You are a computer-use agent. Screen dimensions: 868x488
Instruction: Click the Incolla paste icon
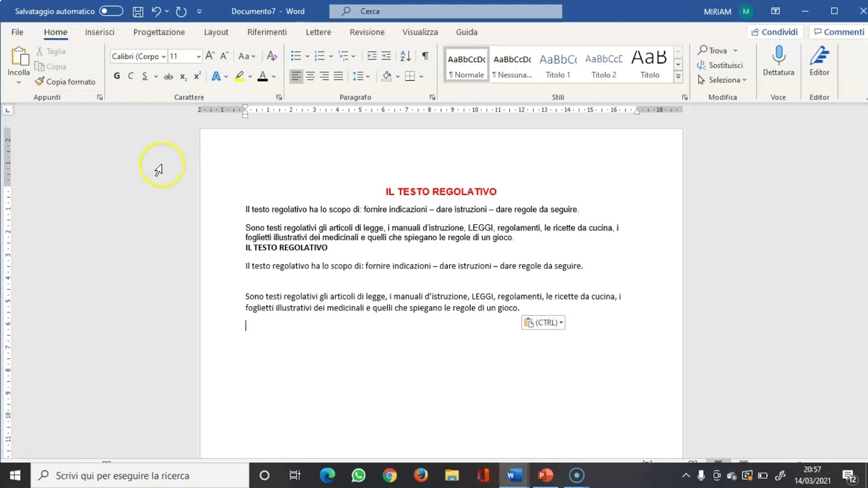19,57
